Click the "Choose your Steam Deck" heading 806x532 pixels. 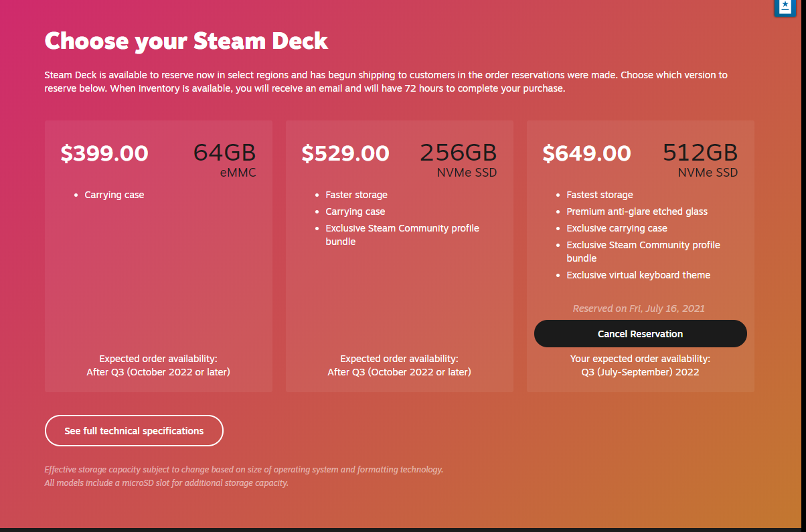coord(186,41)
